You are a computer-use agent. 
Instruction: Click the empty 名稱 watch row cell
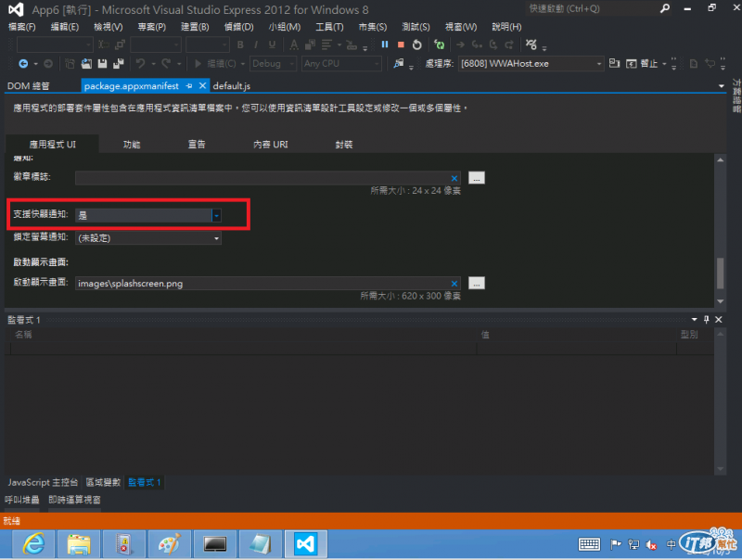[243, 349]
